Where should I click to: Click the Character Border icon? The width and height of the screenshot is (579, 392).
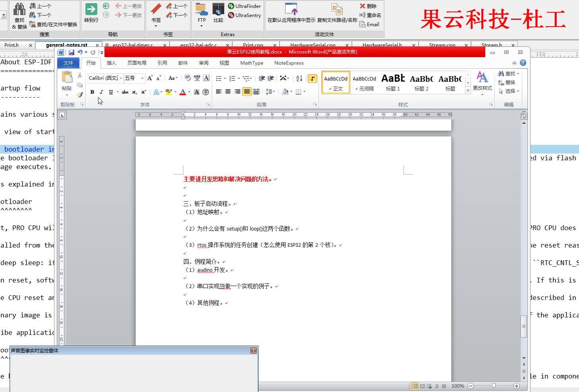click(206, 78)
